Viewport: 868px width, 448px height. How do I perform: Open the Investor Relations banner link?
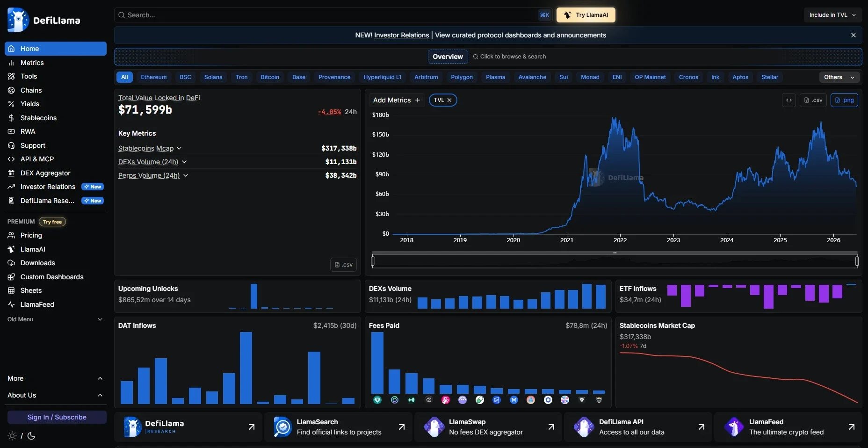coord(401,35)
